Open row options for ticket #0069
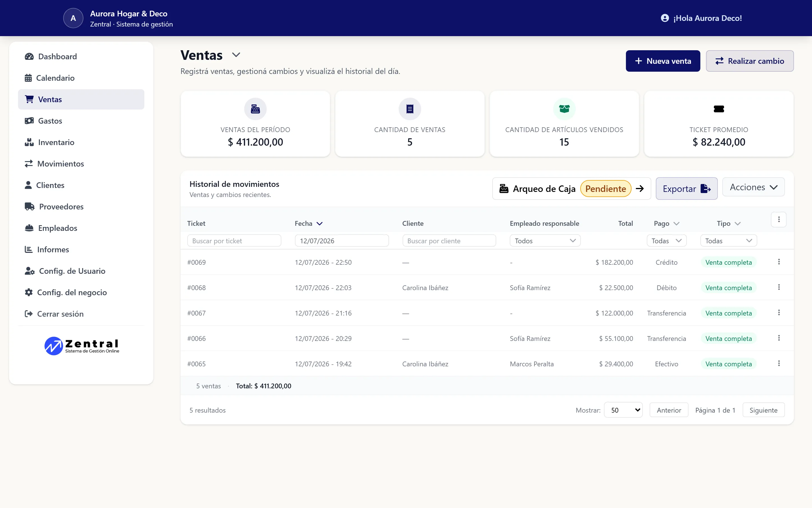 click(x=779, y=262)
